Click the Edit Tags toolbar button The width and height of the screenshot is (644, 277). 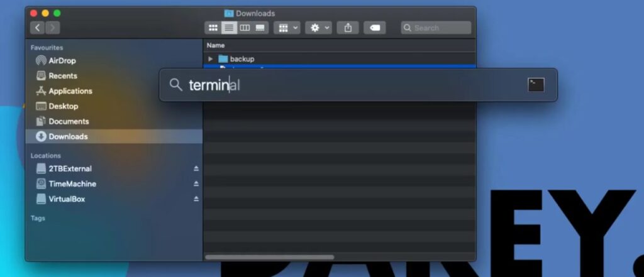tap(375, 28)
